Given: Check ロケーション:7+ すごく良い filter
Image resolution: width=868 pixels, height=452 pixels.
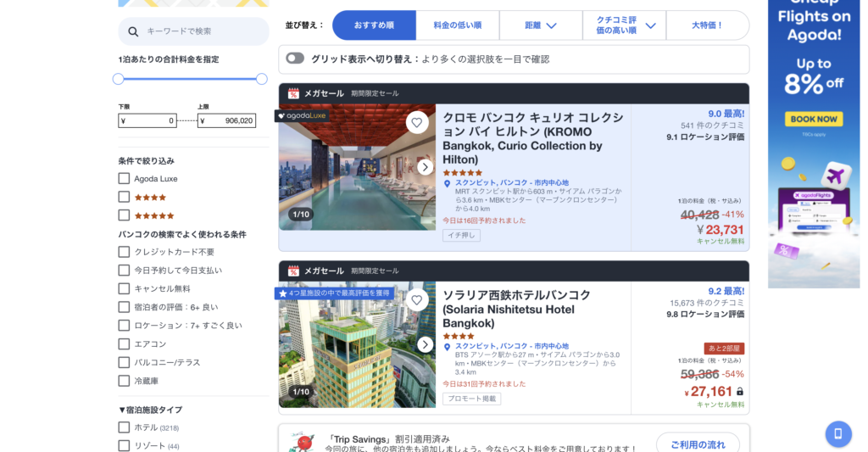Looking at the screenshot, I should click(124, 325).
